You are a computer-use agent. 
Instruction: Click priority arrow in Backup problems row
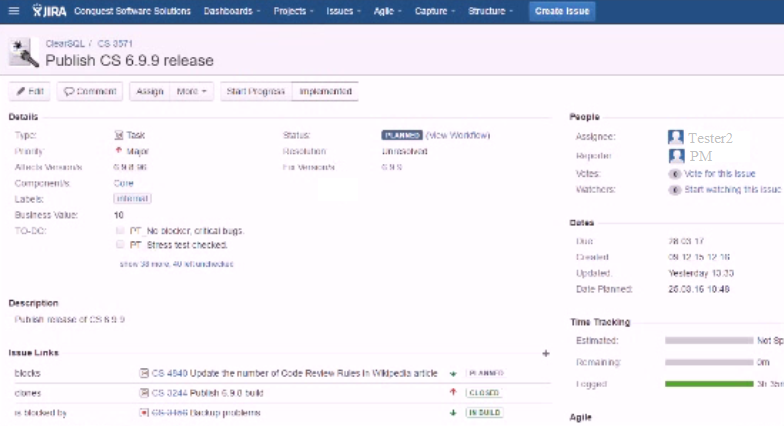point(453,412)
